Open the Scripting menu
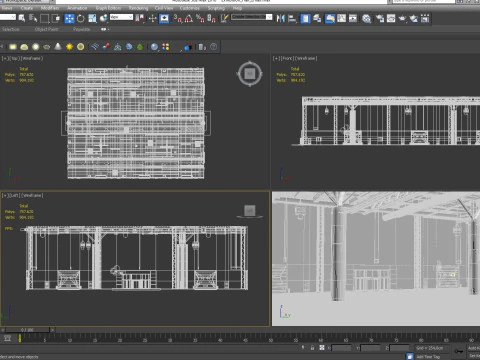Image resolution: width=480 pixels, height=360 pixels. click(216, 8)
